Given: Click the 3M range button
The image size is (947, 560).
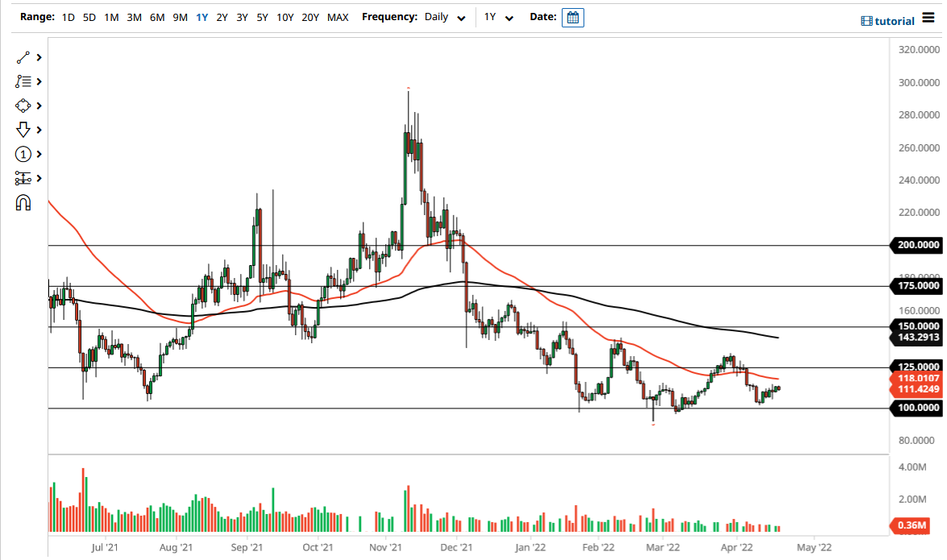Looking at the screenshot, I should pyautogui.click(x=133, y=15).
